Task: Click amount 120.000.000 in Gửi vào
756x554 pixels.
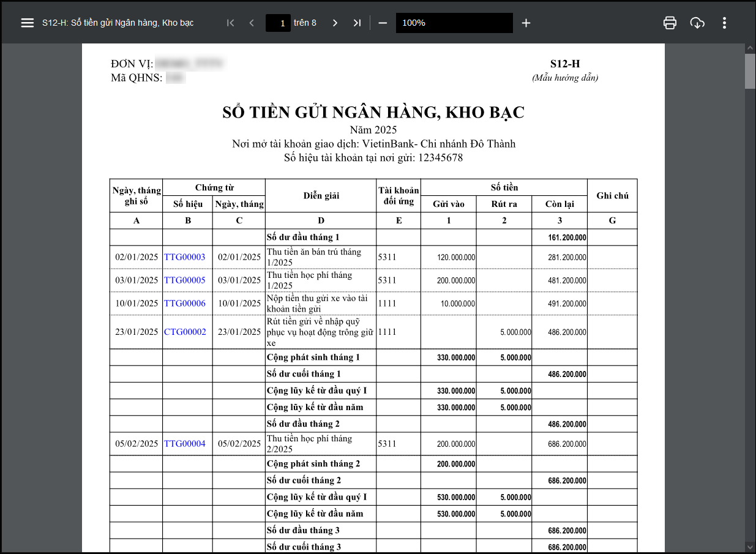Action: coord(456,258)
